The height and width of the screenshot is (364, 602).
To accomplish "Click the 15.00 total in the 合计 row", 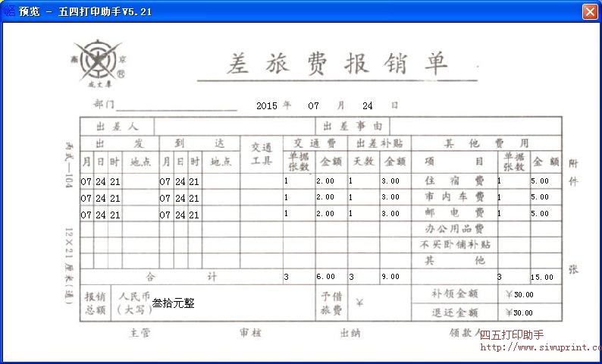I will coord(542,278).
